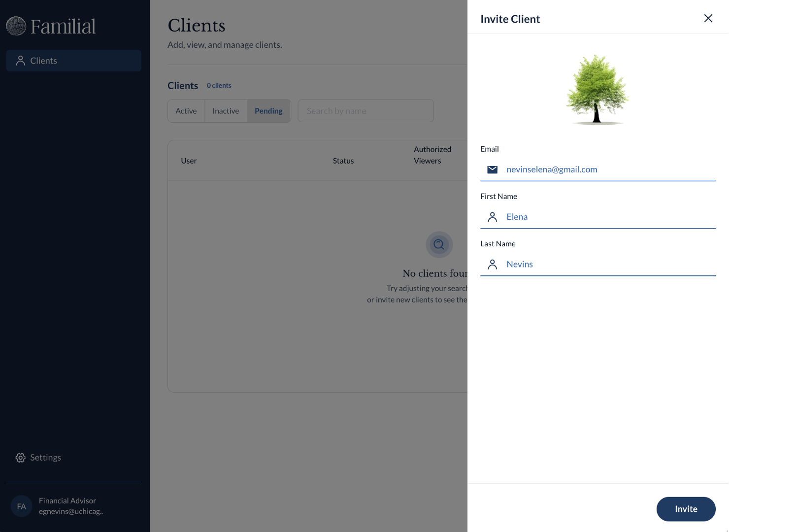Open Financial Advisor account entry

click(73, 506)
